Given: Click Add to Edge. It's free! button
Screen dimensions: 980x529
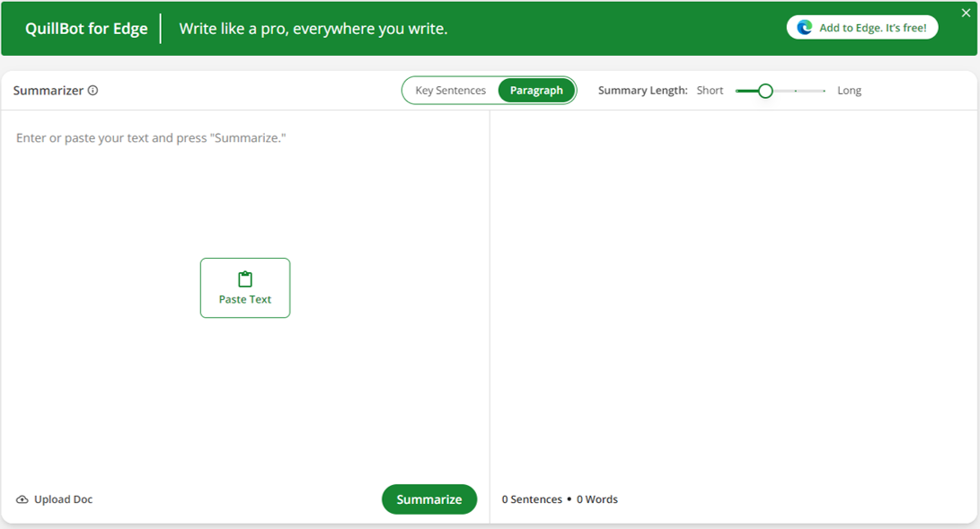Looking at the screenshot, I should click(x=862, y=28).
